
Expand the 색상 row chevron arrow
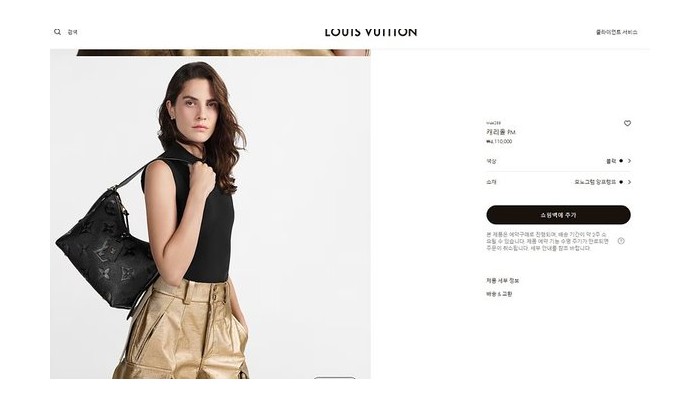pyautogui.click(x=629, y=161)
